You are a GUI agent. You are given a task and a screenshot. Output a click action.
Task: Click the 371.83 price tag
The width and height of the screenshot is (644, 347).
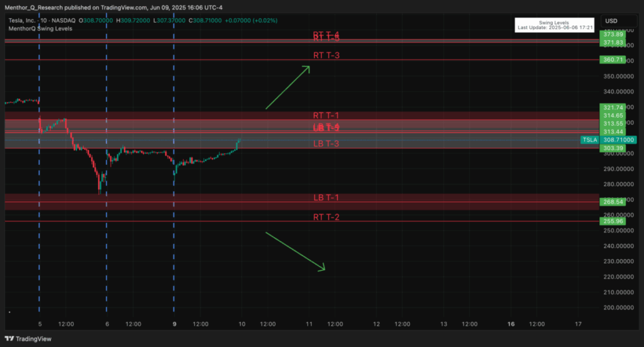613,42
